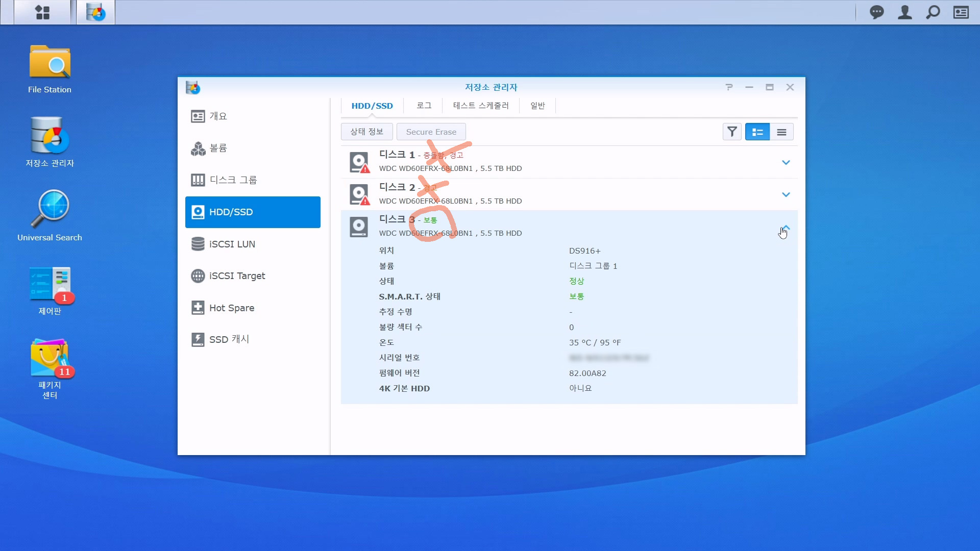Image resolution: width=980 pixels, height=551 pixels.
Task: Open Hot Spare sidebar section
Action: point(231,308)
